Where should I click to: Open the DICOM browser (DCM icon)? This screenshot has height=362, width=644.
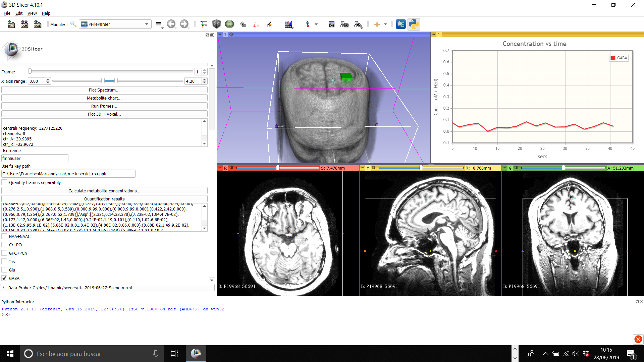point(24,24)
